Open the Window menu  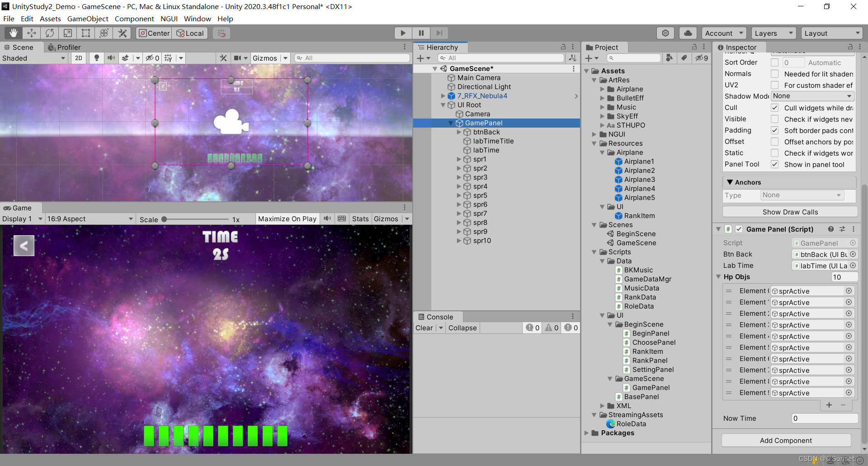click(197, 19)
